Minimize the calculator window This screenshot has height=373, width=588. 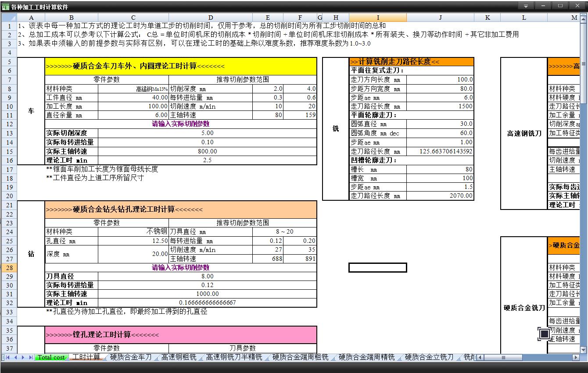point(543,6)
